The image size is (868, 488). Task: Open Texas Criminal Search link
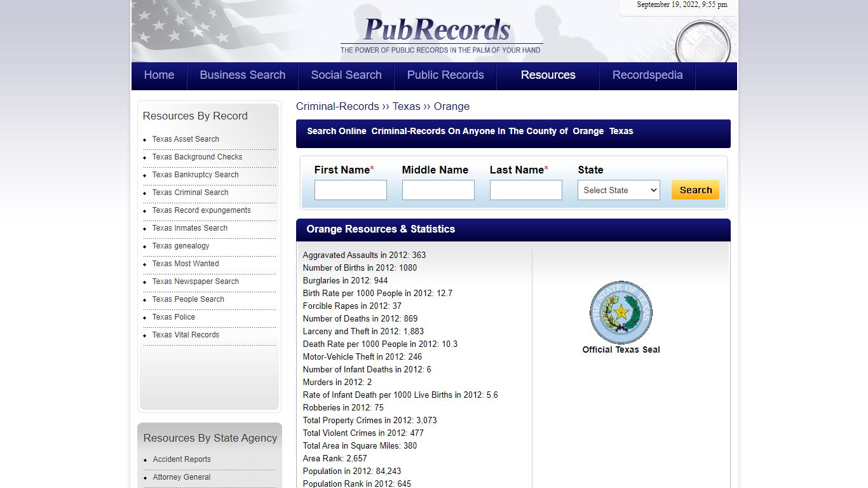click(x=190, y=193)
